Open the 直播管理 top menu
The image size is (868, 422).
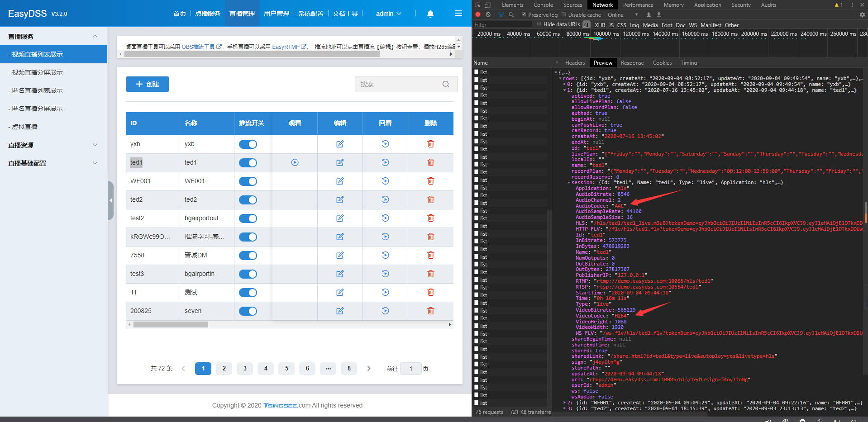(x=242, y=14)
